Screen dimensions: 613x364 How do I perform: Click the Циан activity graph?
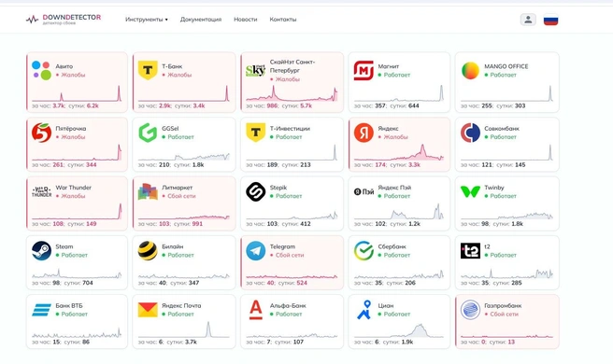tap(399, 330)
